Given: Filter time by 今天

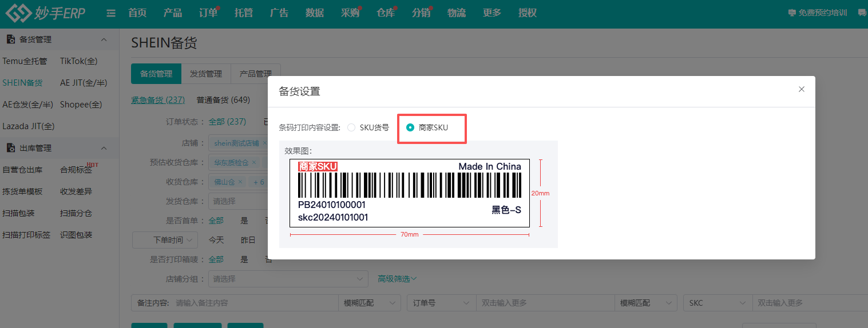Looking at the screenshot, I should coord(216,240).
